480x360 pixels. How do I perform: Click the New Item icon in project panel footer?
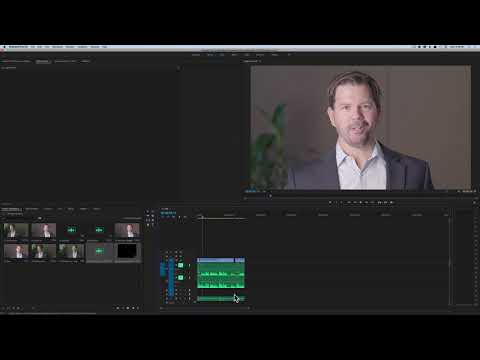pos(133,308)
